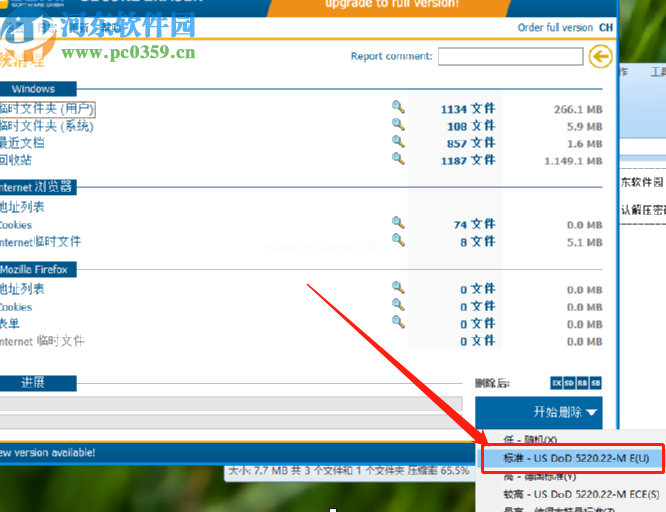Image resolution: width=666 pixels, height=512 pixels.
Task: Click the upgrade to full version banner
Action: [x=392, y=5]
